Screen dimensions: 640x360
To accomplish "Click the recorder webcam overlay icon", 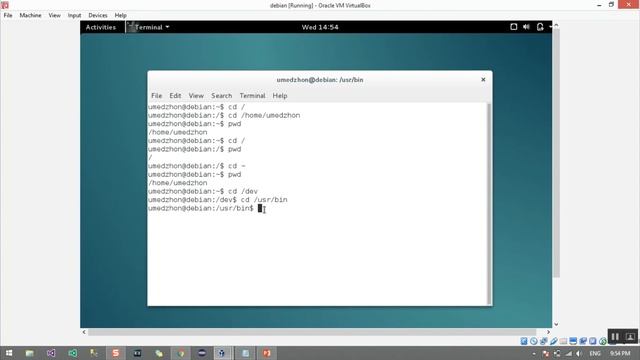I will pos(630,337).
